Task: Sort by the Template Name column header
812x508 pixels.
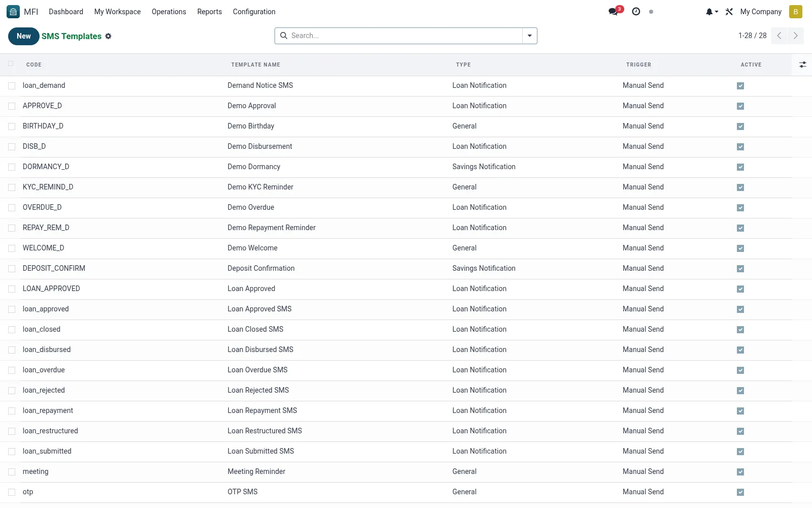Action: [256, 65]
